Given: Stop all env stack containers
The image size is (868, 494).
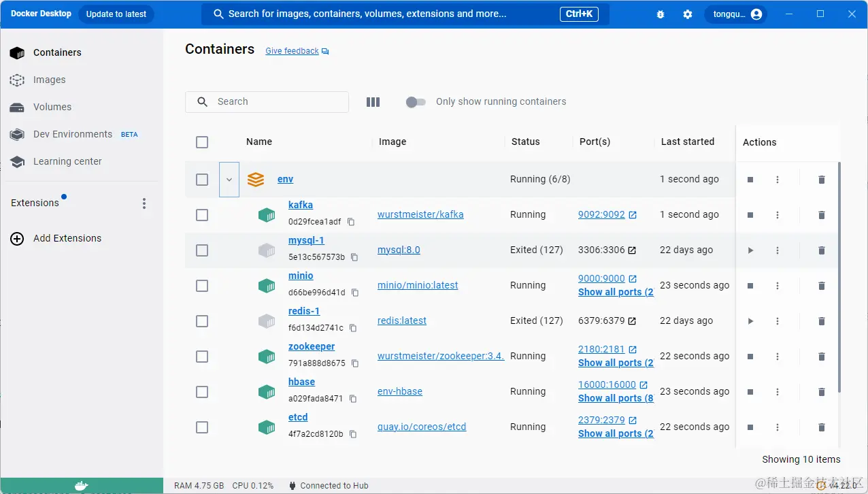Looking at the screenshot, I should [x=750, y=180].
